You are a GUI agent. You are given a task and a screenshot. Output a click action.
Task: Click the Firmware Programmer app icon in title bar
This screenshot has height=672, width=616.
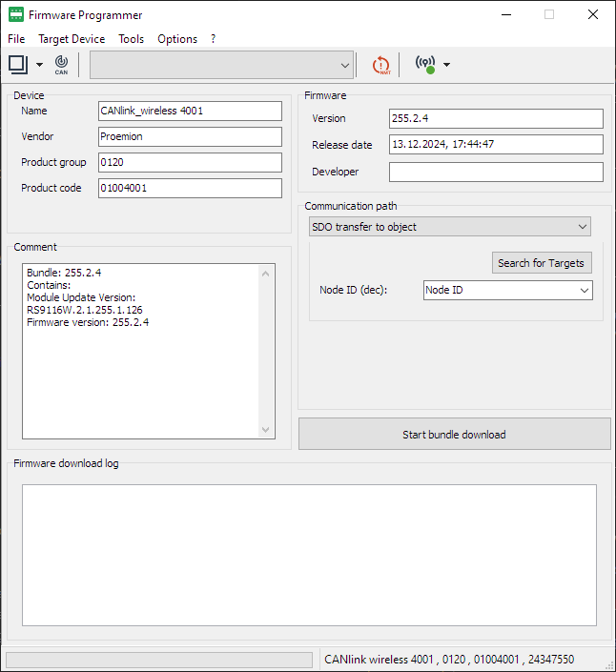(x=16, y=15)
